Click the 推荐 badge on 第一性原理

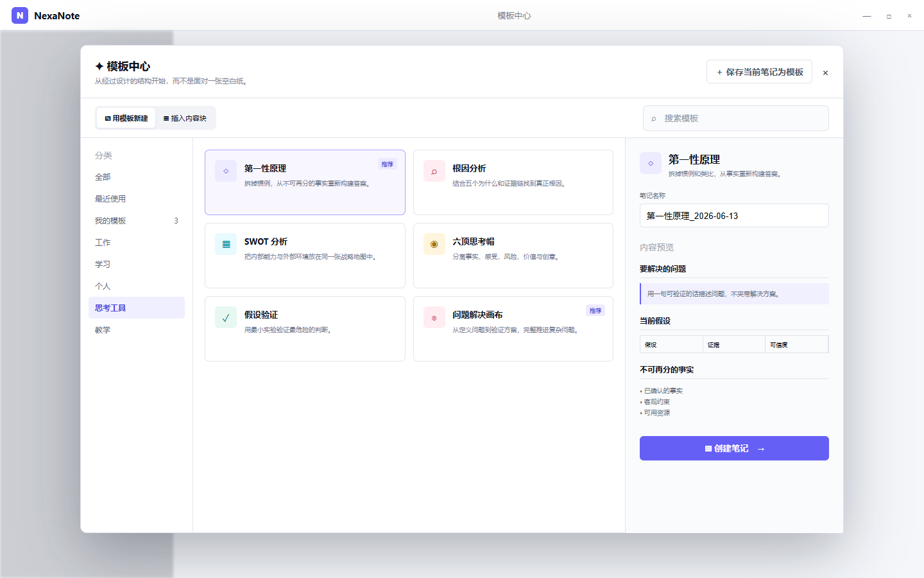pyautogui.click(x=388, y=164)
